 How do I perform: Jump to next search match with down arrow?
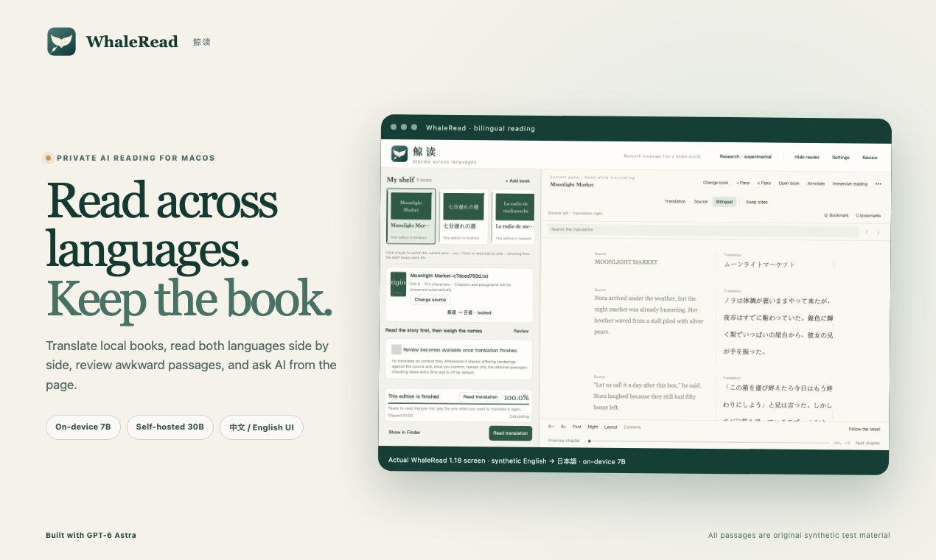pos(879,232)
